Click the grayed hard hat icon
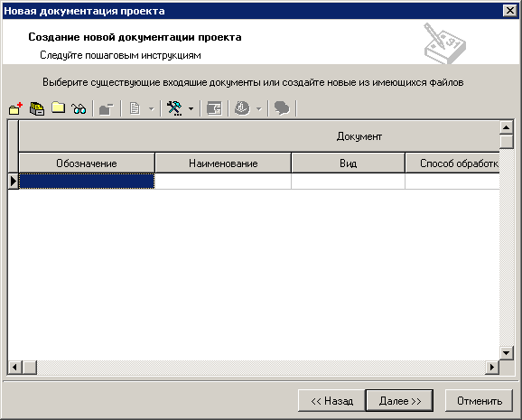522x420 pixels. (x=242, y=108)
